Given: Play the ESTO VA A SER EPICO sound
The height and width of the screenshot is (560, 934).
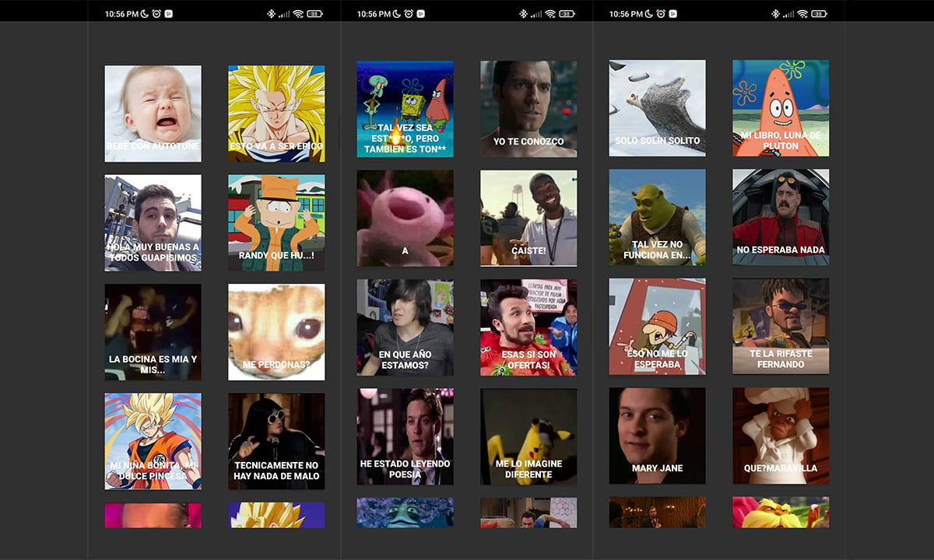Looking at the screenshot, I should click(276, 114).
